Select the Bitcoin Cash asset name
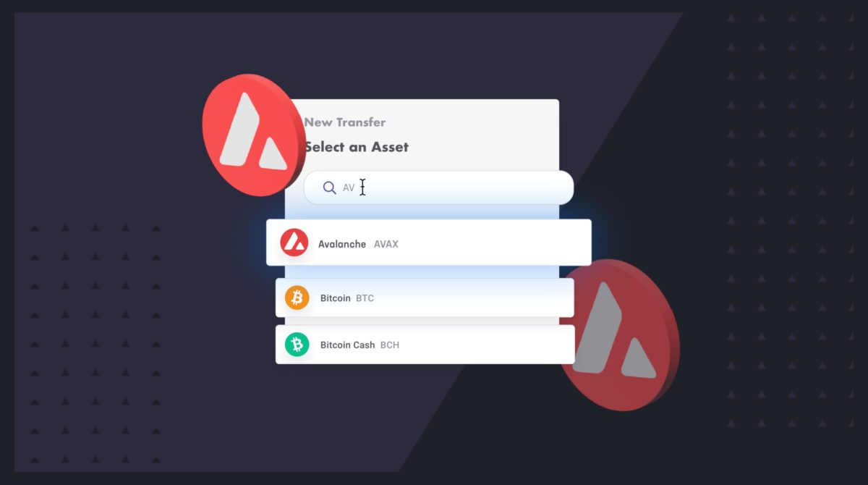Screen dimensions: 868x485 (x=348, y=345)
